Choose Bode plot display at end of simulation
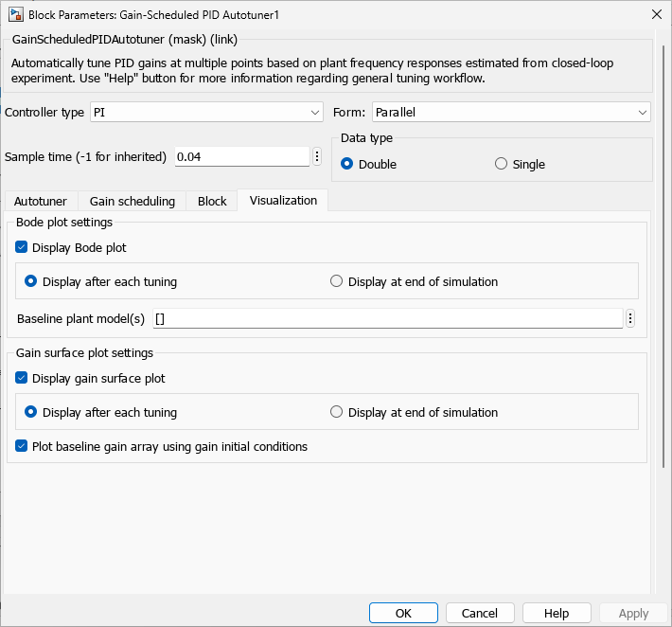This screenshot has height=627, width=672. coord(337,281)
